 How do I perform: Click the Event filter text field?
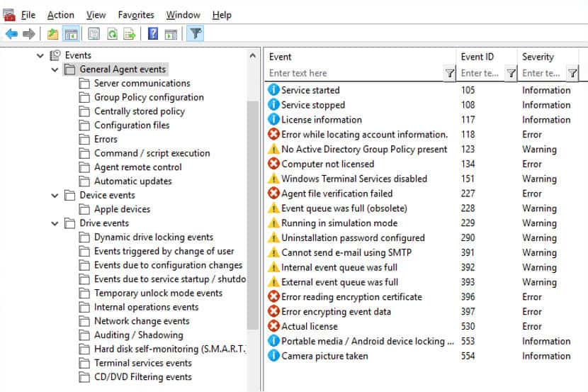pos(354,73)
